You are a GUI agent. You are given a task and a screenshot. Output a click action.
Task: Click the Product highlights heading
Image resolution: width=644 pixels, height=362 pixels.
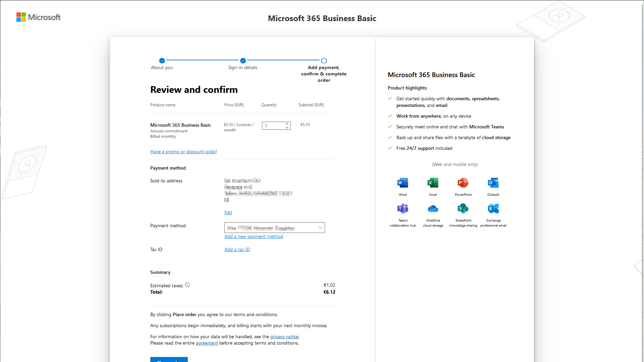tap(407, 88)
